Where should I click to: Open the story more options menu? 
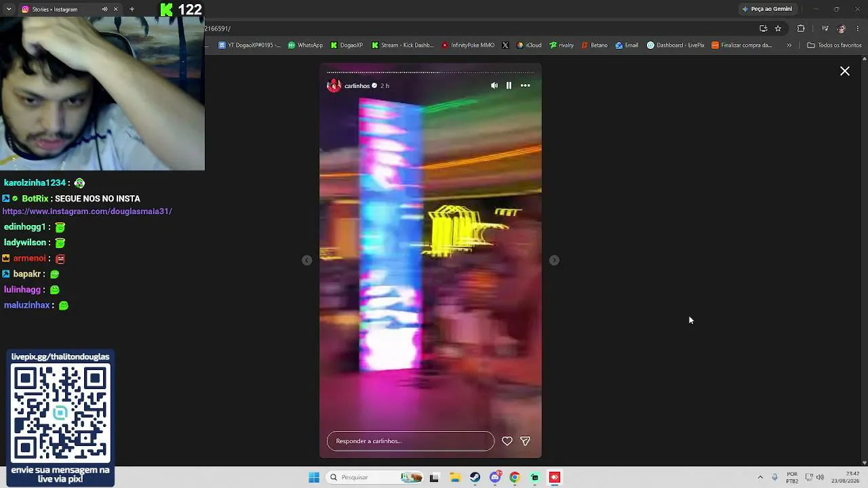click(525, 85)
